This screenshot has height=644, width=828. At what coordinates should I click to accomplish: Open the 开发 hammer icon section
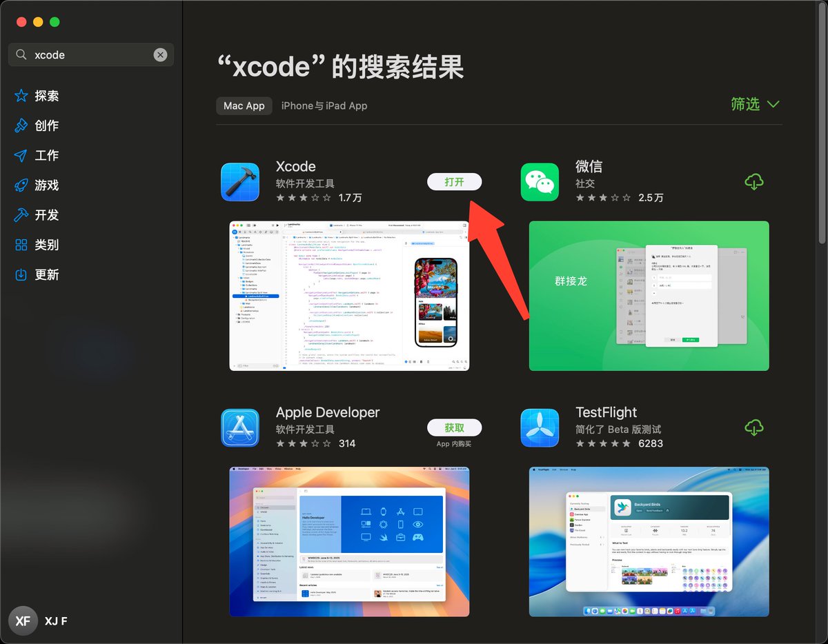click(21, 214)
